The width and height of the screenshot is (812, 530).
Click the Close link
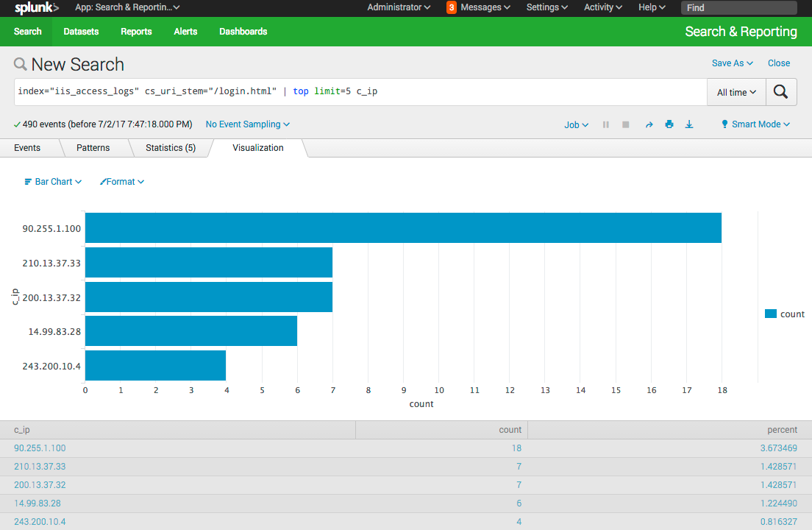click(779, 63)
